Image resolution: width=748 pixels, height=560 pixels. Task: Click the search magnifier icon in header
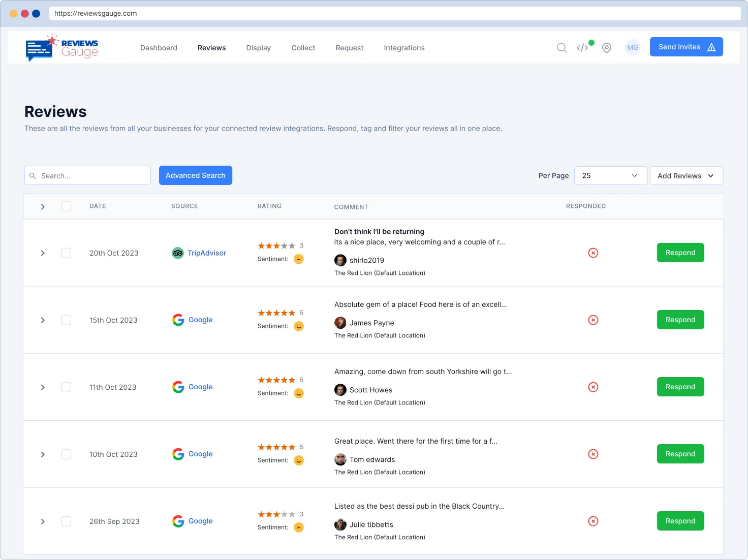[x=562, y=48]
